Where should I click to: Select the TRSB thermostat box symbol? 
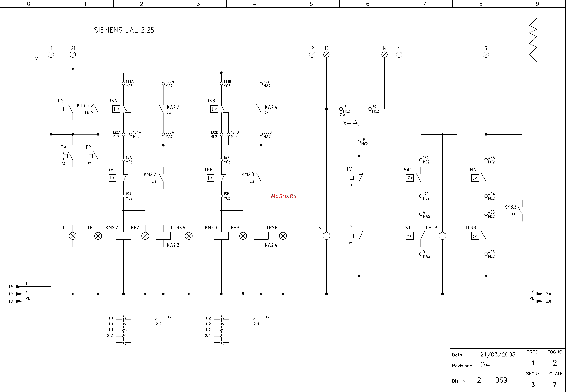click(214, 109)
